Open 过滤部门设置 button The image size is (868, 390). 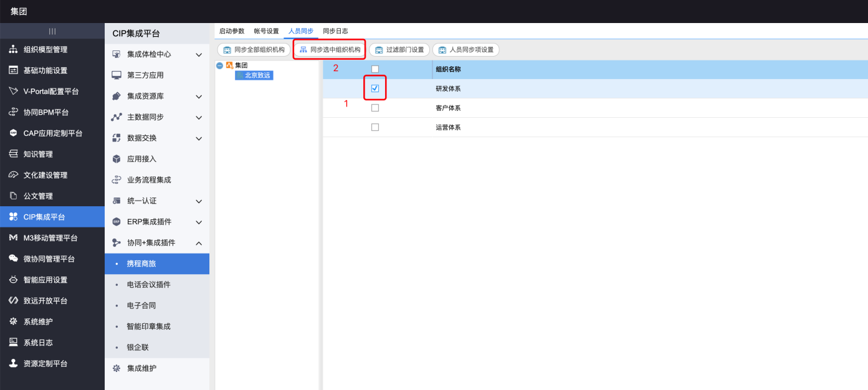point(399,50)
